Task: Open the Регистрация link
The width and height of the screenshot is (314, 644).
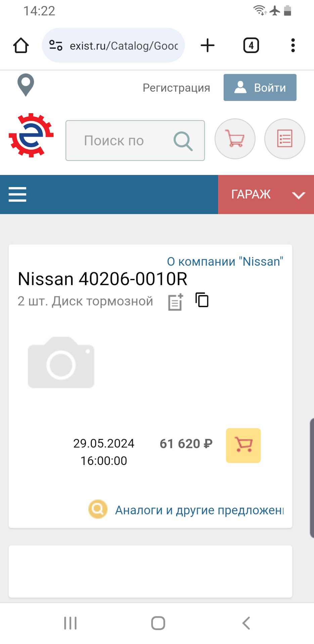Action: 176,88
